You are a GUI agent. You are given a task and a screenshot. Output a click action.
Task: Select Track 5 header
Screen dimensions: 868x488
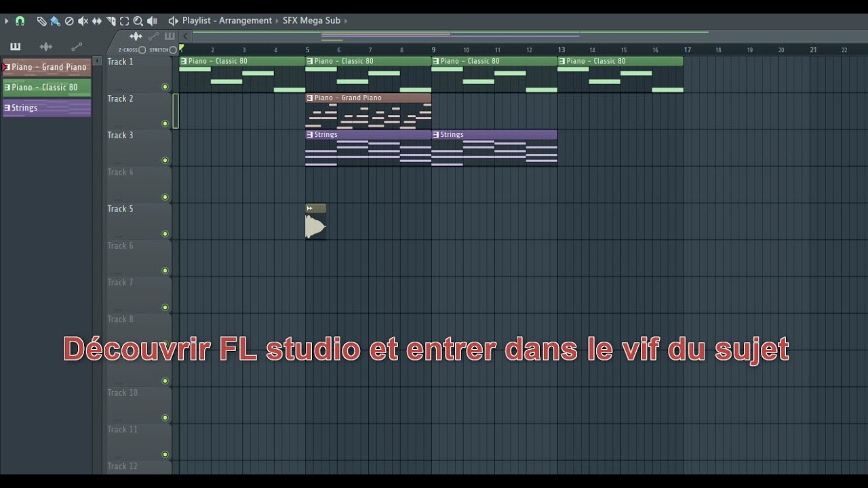point(139,221)
